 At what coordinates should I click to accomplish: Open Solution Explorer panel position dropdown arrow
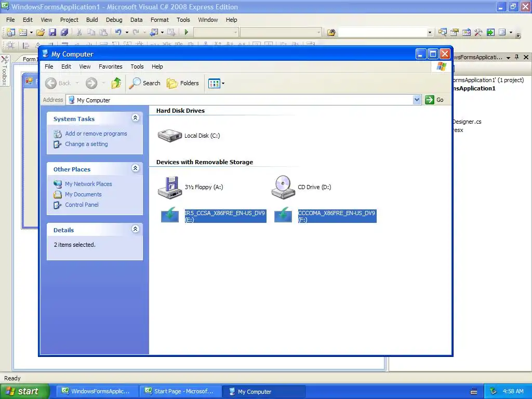click(x=508, y=58)
